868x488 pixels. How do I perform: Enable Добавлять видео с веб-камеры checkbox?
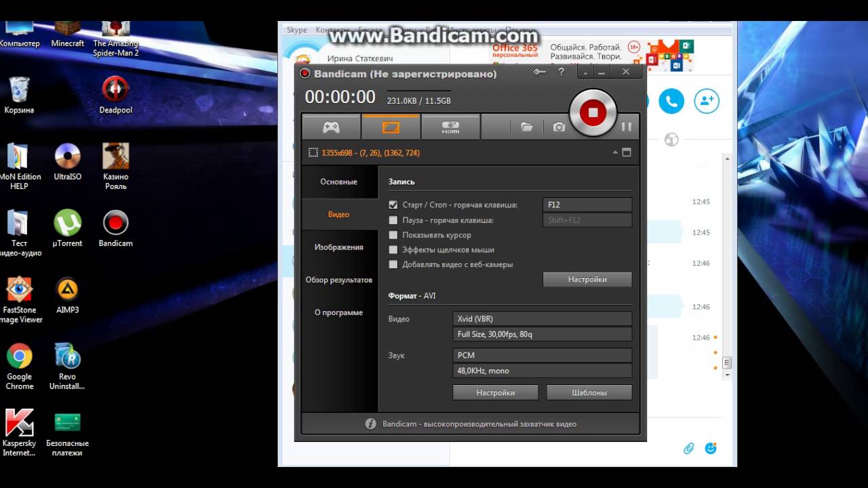(393, 264)
